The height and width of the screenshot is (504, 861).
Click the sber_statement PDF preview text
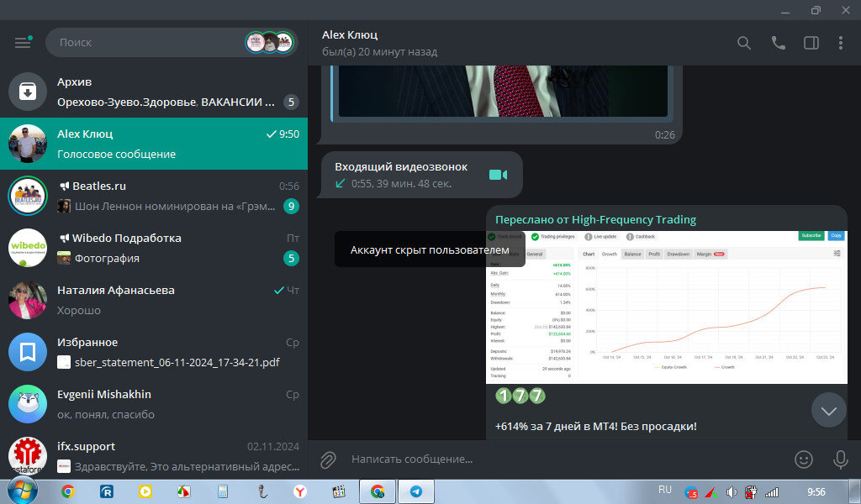pyautogui.click(x=177, y=363)
